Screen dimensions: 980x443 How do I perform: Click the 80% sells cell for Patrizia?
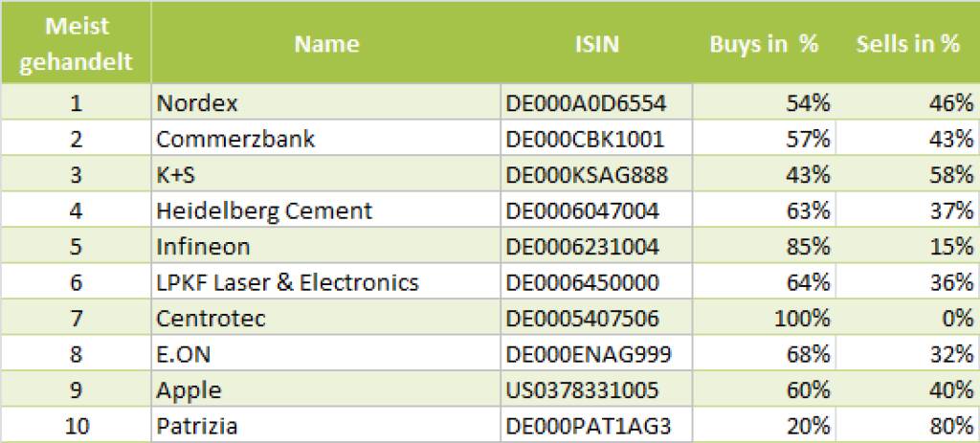tap(949, 426)
